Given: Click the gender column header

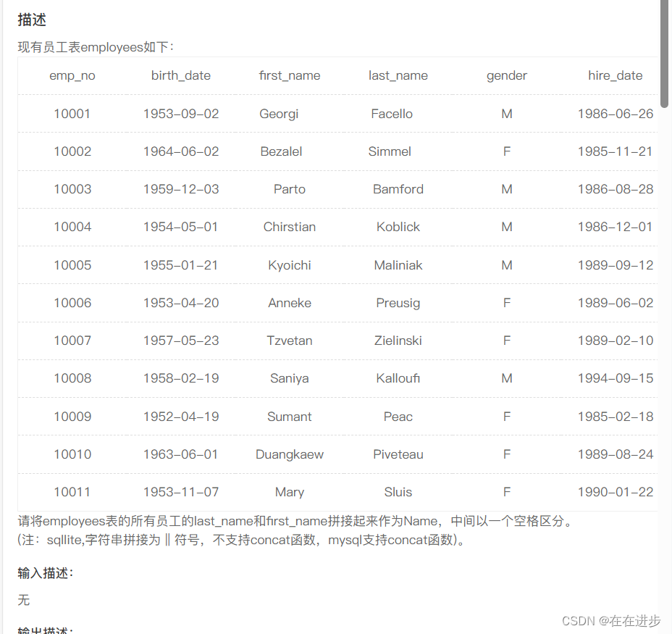Looking at the screenshot, I should [x=506, y=75].
